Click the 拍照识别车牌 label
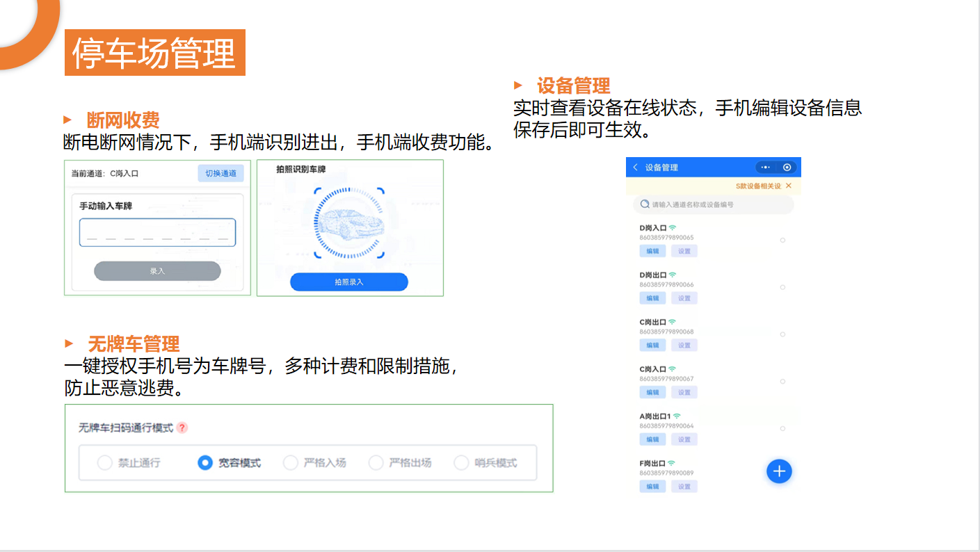Screen dimensions: 980x552 (x=301, y=170)
